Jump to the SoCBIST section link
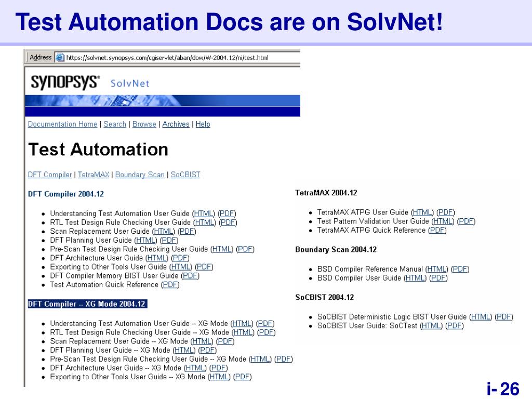This screenshot has width=532, height=399. 185,175
